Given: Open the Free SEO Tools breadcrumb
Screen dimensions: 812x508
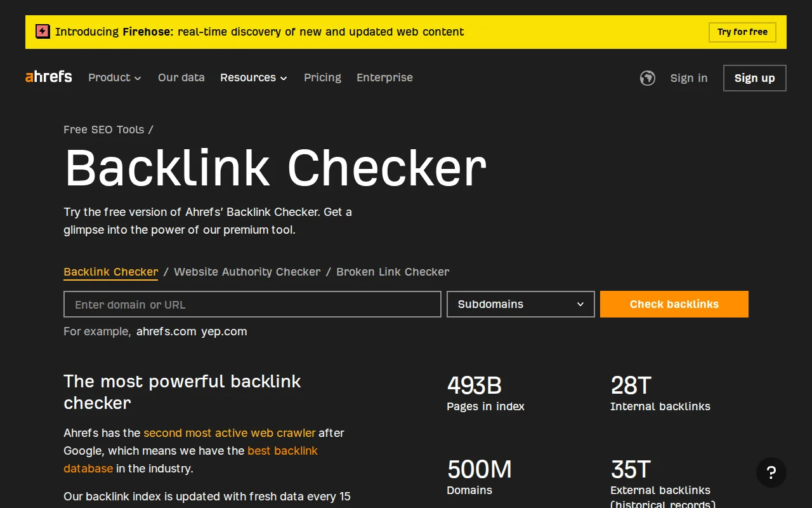Looking at the screenshot, I should coord(104,130).
